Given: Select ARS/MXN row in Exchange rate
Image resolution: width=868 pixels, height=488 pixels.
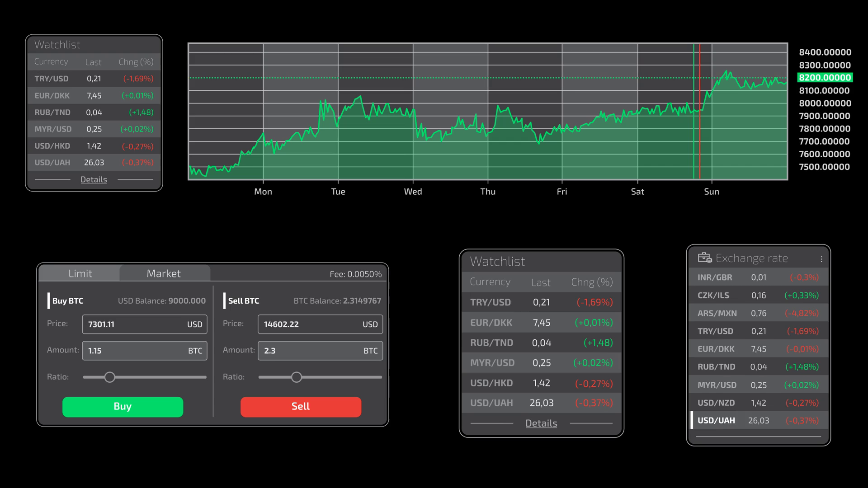Looking at the screenshot, I should (x=759, y=313).
